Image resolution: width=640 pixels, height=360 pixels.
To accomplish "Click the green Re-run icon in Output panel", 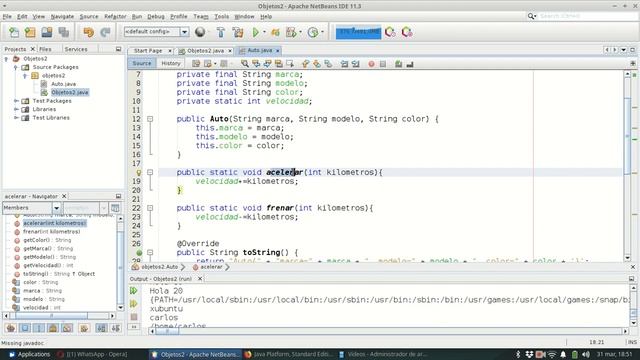I will point(133,291).
